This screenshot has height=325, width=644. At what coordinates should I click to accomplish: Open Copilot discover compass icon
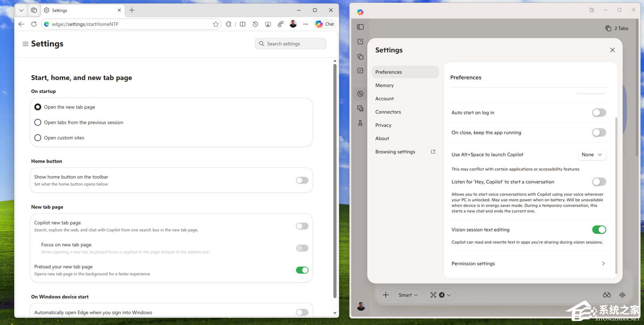pyautogui.click(x=360, y=94)
